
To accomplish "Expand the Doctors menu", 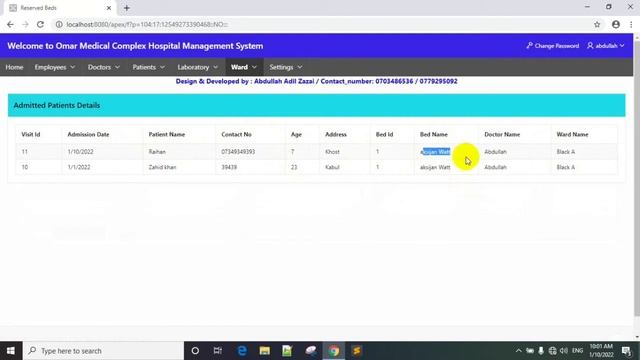I will click(x=104, y=67).
